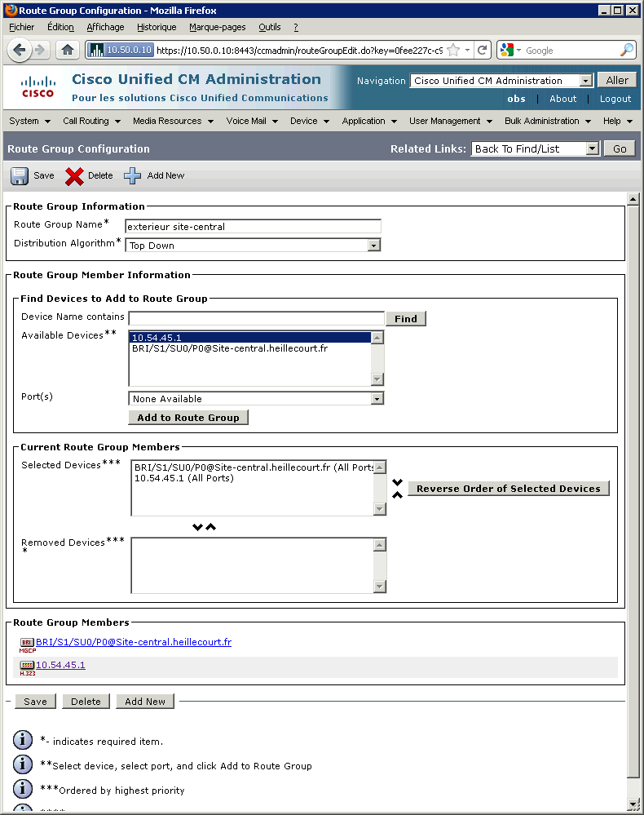
Task: Click the Cisco logo
Action: pyautogui.click(x=38, y=86)
